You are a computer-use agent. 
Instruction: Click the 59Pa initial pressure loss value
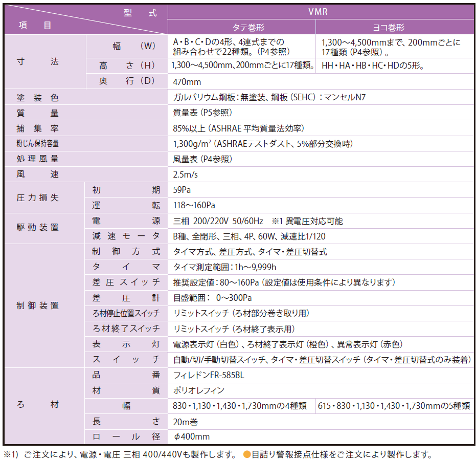tap(183, 190)
